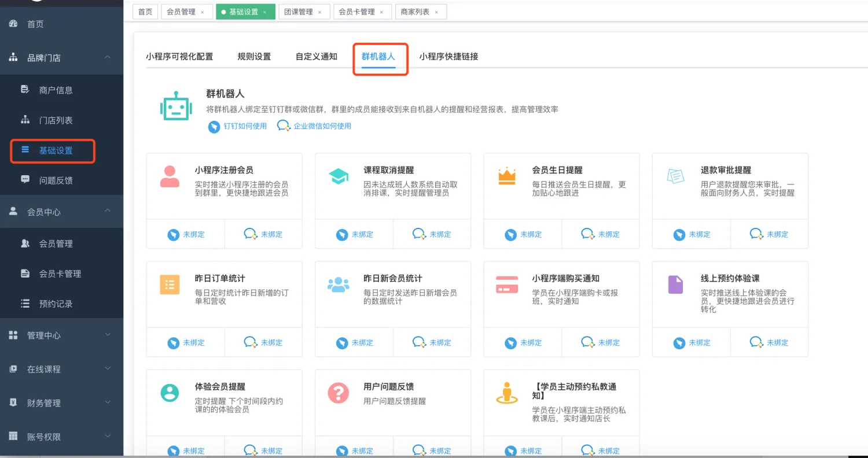Collapse the 品牌门店 sidebar section

pos(108,57)
